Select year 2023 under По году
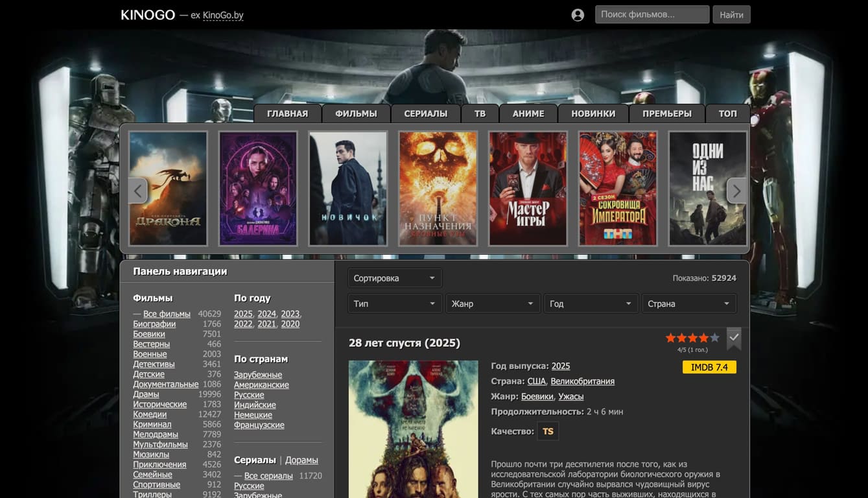This screenshot has height=498, width=868. point(290,314)
